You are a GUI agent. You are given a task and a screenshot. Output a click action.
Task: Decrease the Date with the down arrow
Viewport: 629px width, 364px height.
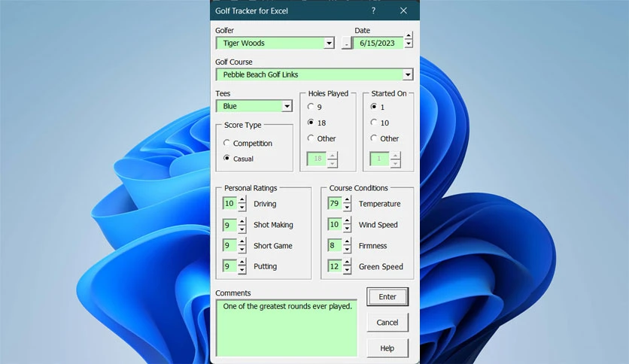click(409, 44)
